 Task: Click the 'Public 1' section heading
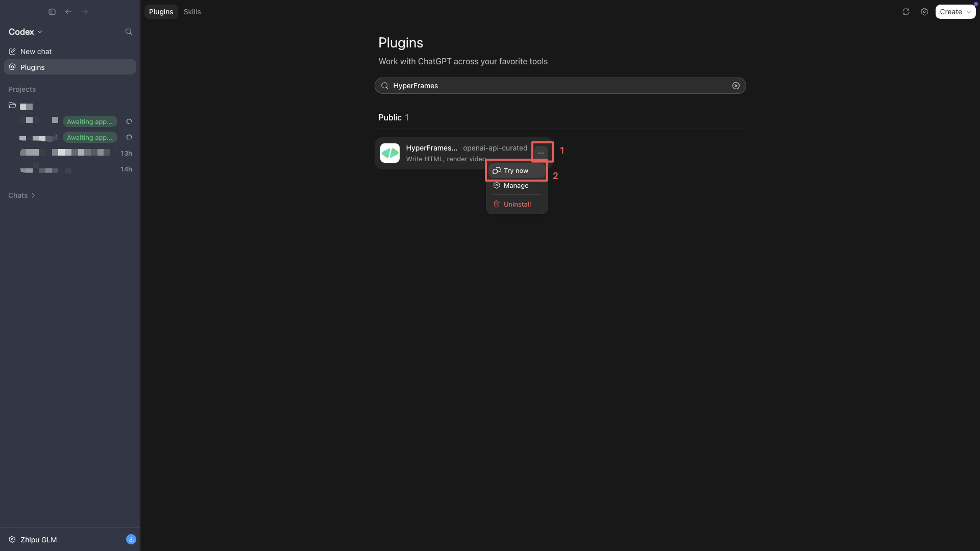pyautogui.click(x=394, y=117)
